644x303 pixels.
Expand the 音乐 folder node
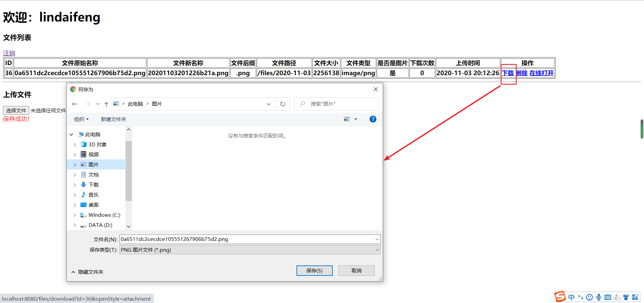coord(75,195)
